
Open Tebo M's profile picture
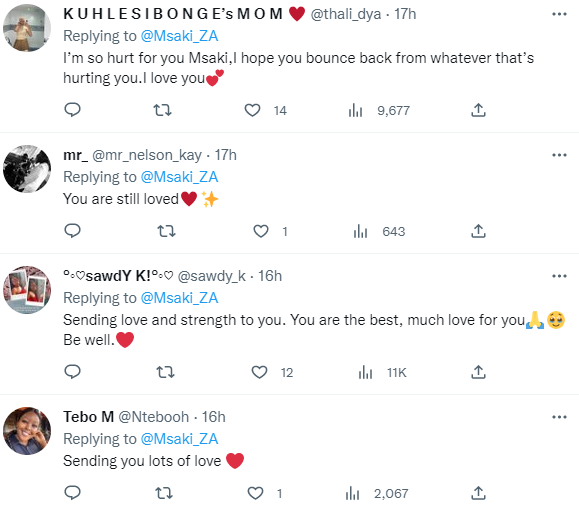[27, 431]
